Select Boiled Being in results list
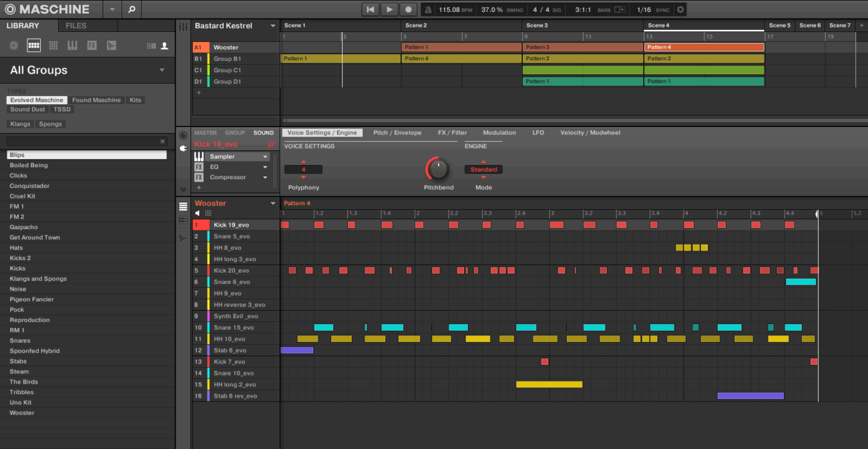Image resolution: width=868 pixels, height=449 pixels. (x=87, y=165)
